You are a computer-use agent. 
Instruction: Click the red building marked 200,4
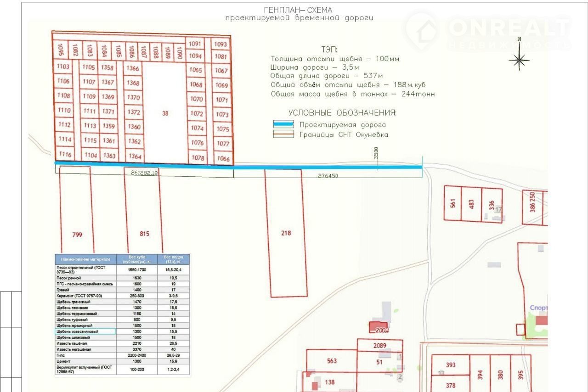point(378,327)
